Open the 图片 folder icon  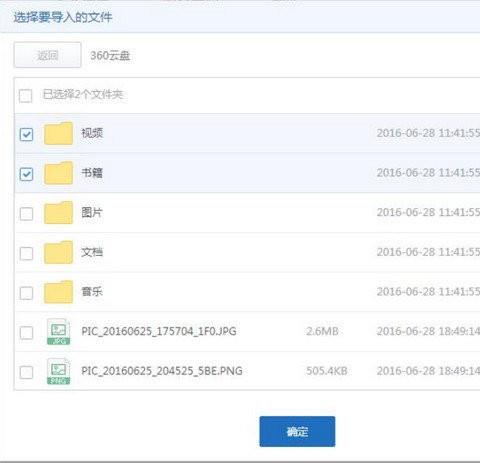coord(58,213)
